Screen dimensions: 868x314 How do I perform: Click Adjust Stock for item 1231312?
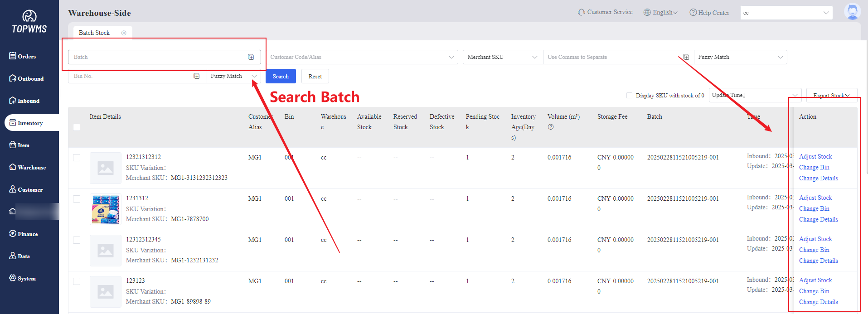tap(815, 198)
